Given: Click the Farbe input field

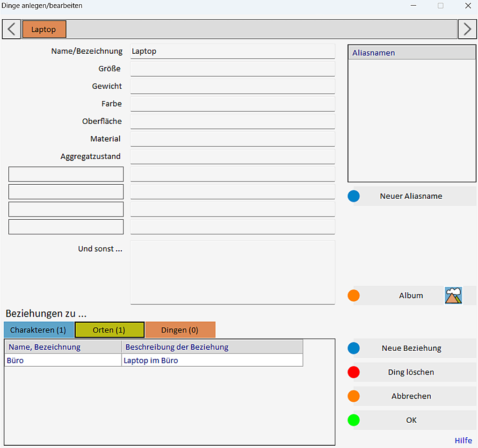Looking at the screenshot, I should 232,104.
